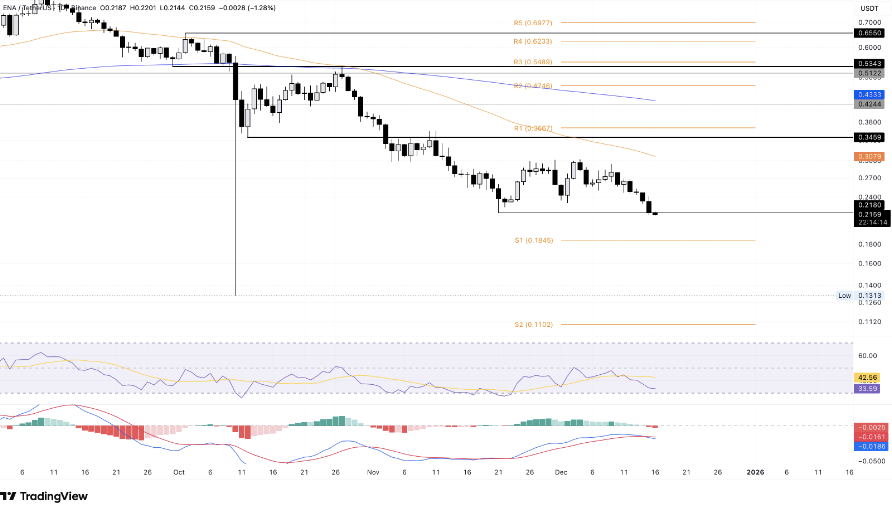892x506 pixels.
Task: Select the R3 (0.5489) pivot label
Action: point(532,62)
